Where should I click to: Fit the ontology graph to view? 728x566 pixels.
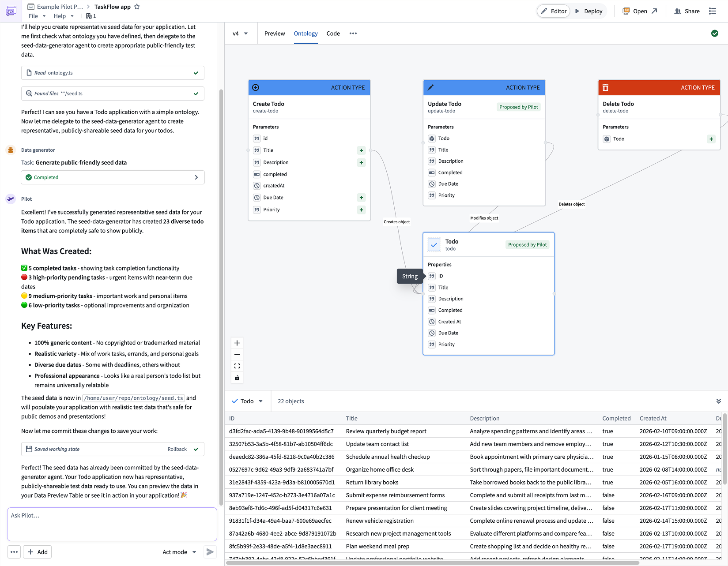[237, 366]
